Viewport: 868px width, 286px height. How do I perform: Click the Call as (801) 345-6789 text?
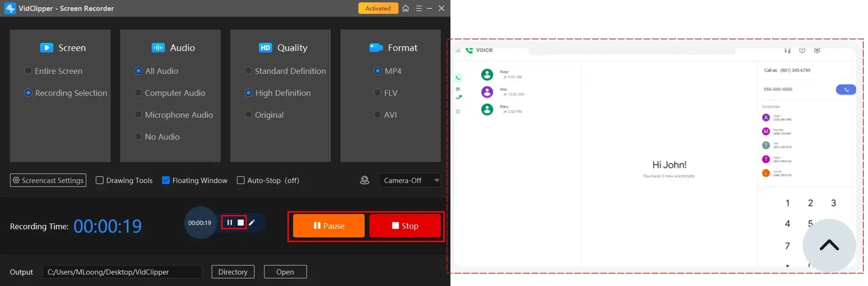click(787, 70)
